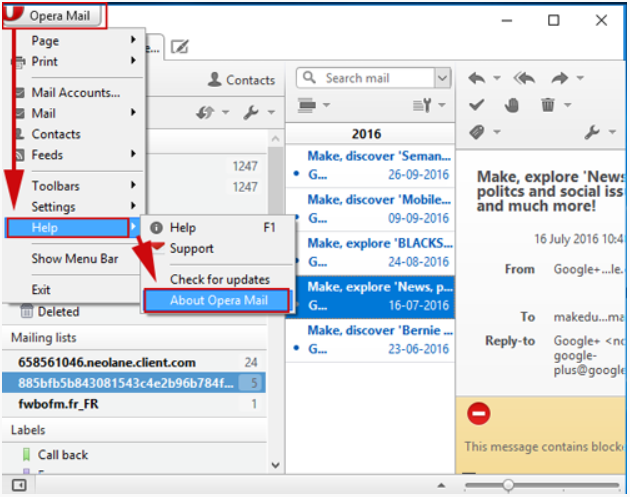Select 658561046.neolane.client.com mailing list
Image resolution: width=630 pixels, height=497 pixels.
click(134, 362)
